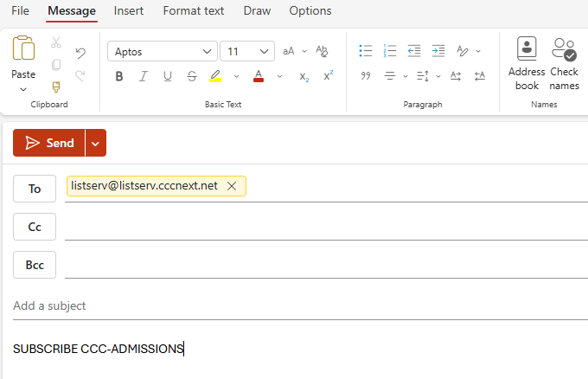Click the change case aA icon
Image resolution: width=588 pixels, height=379 pixels.
coord(288,51)
